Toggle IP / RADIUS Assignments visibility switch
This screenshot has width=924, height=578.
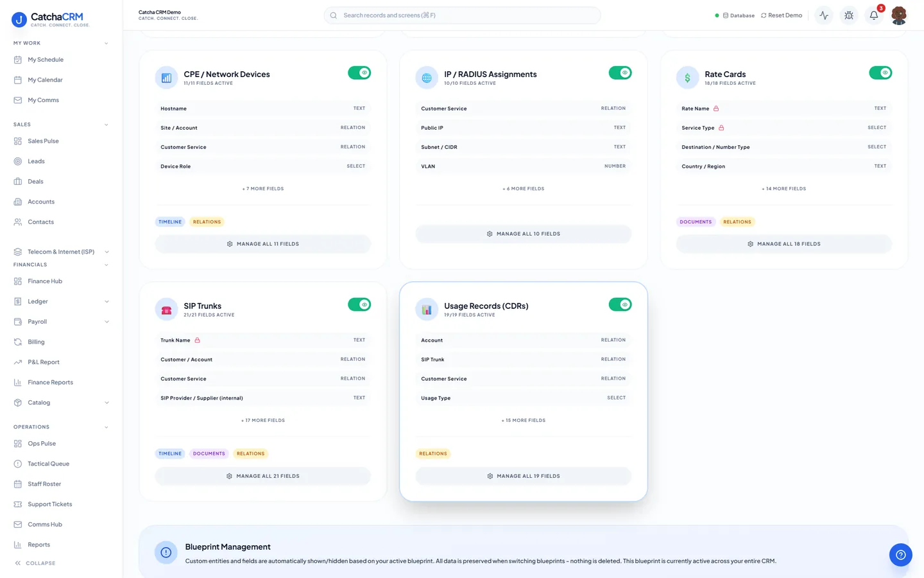(620, 73)
